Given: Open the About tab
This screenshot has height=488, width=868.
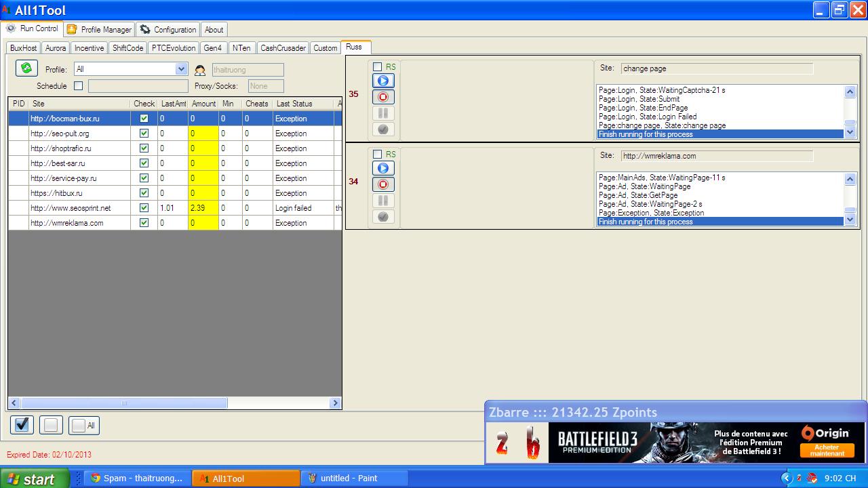Looking at the screenshot, I should click(x=214, y=30).
